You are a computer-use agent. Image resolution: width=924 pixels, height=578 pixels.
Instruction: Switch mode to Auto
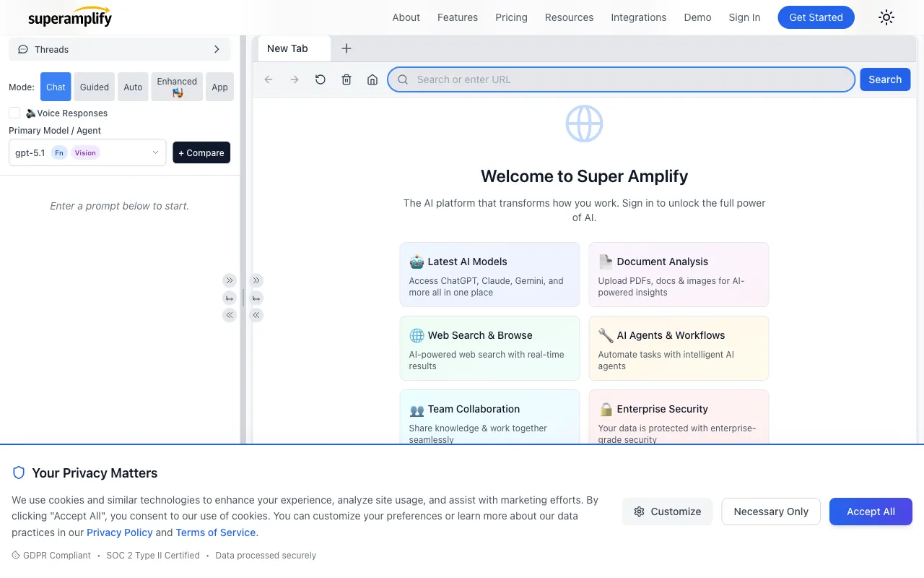pos(133,87)
